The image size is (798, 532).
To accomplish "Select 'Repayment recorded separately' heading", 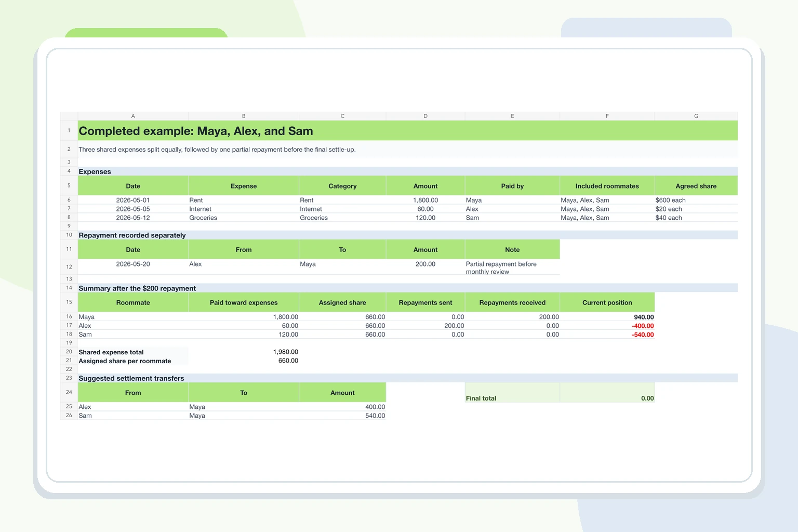I will pos(408,235).
